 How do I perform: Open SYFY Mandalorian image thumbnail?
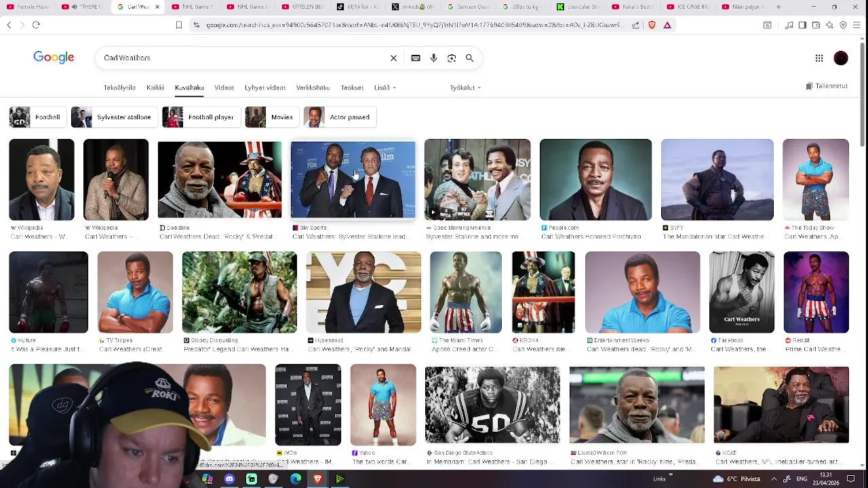pyautogui.click(x=717, y=180)
